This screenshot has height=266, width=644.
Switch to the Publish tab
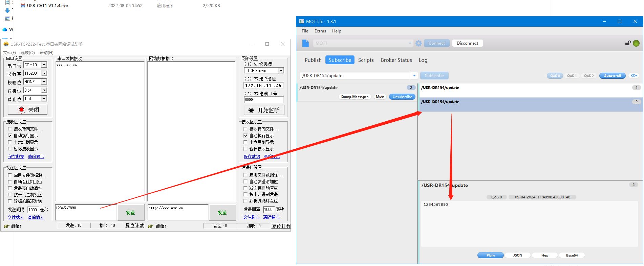pos(313,60)
